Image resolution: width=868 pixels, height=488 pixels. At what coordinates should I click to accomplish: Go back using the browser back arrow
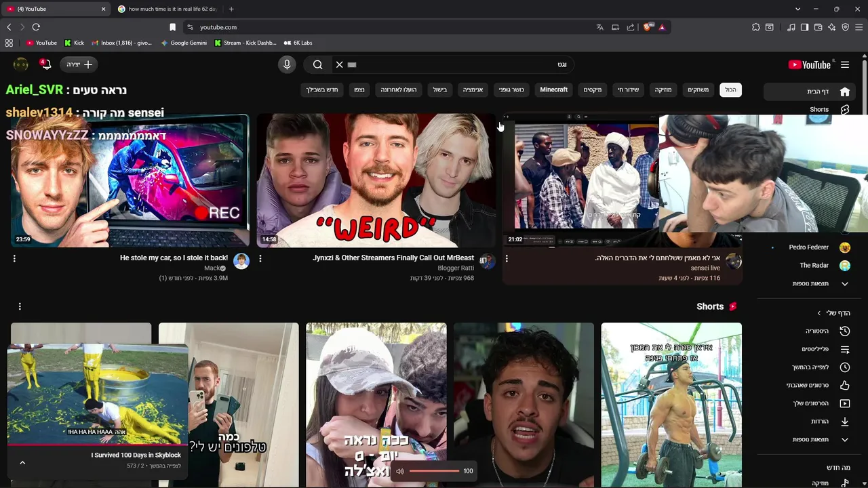click(9, 27)
